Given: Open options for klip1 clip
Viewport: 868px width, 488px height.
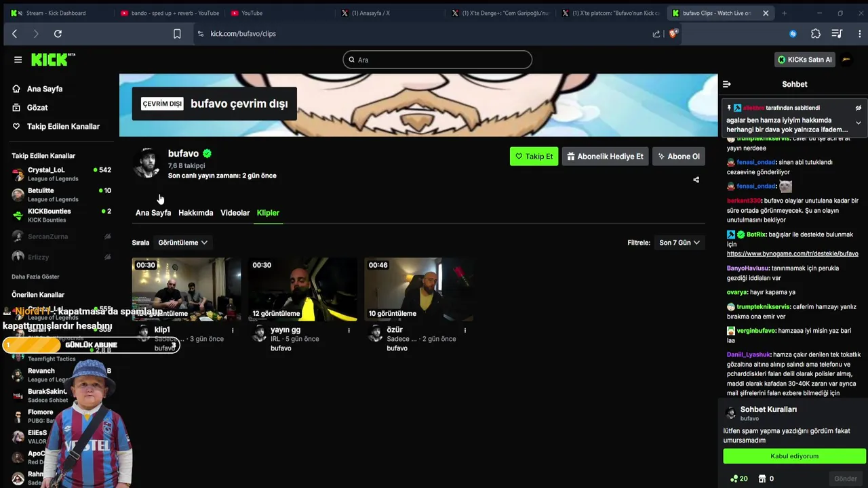Looking at the screenshot, I should [x=233, y=331].
